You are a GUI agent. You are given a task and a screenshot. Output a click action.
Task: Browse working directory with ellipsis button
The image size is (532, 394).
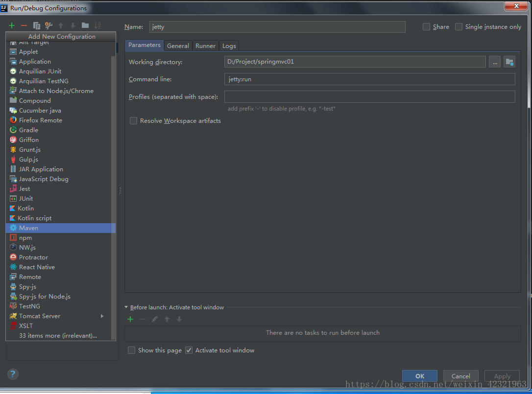pos(495,62)
